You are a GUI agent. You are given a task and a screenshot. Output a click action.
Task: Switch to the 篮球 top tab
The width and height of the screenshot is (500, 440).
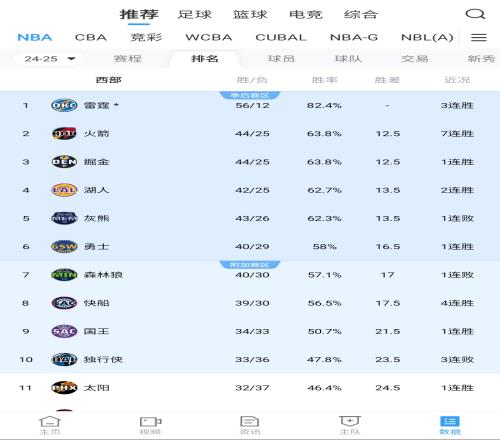[x=250, y=15]
